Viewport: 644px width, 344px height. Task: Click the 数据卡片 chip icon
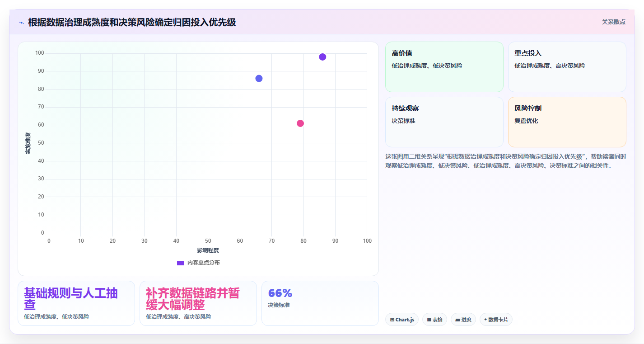click(x=485, y=320)
